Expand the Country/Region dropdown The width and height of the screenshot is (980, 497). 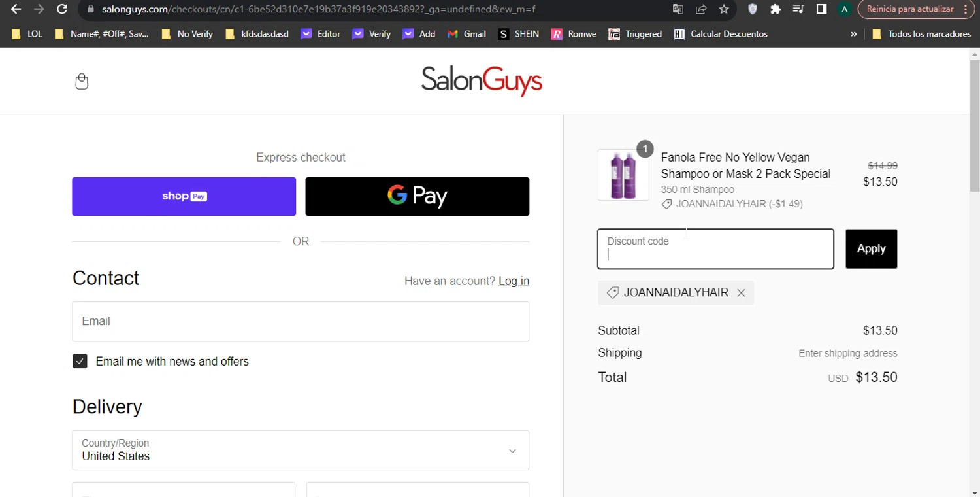[x=301, y=450]
